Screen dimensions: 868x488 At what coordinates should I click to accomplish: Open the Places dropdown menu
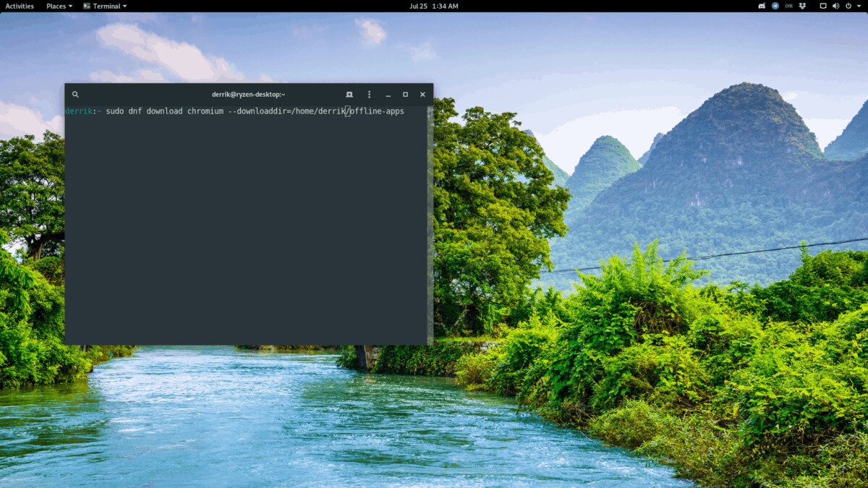(59, 6)
